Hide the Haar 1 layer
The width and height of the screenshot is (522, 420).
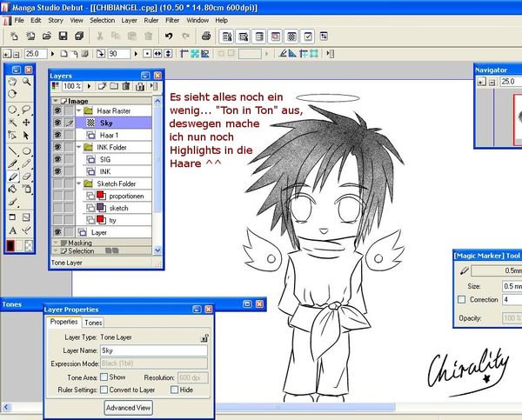coord(57,135)
